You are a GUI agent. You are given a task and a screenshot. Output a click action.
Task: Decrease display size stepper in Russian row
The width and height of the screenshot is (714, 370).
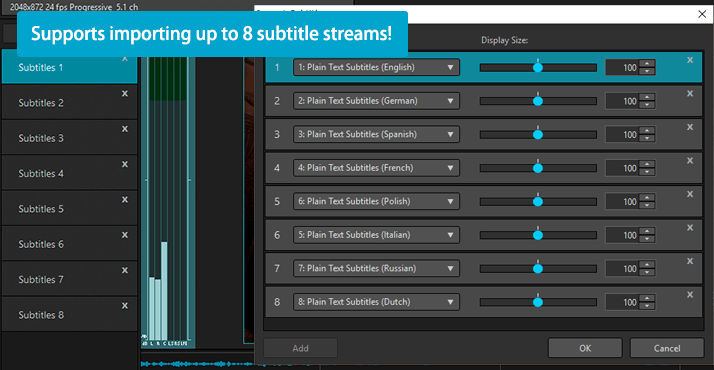tap(647, 273)
